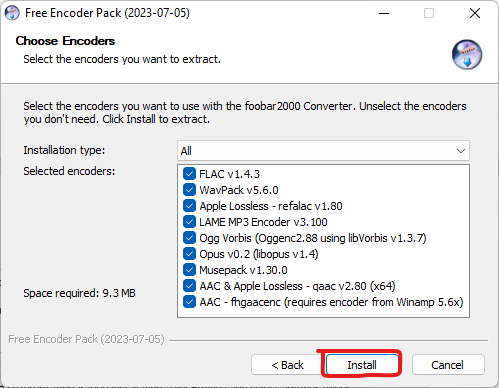Toggle the Ogg Vorbis Oggenc2.88 checkbox

(x=189, y=238)
